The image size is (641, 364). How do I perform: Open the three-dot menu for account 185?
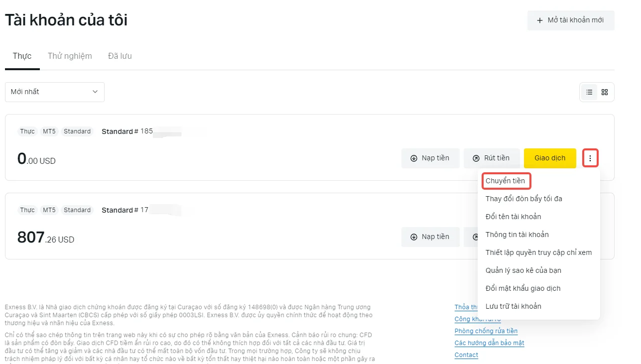[590, 158]
